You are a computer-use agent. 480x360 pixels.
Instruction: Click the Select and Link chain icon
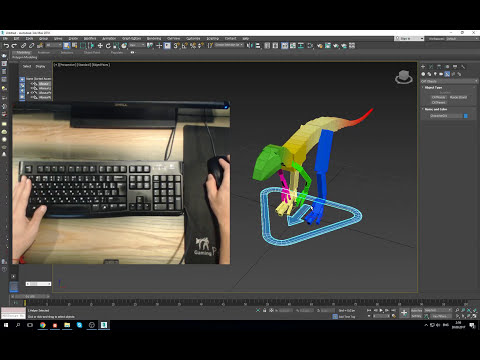[23, 46]
